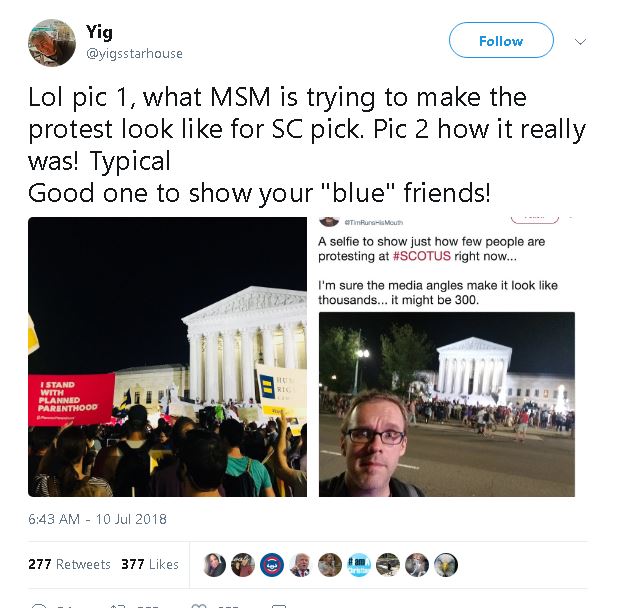Open the blue Cubs logo liker avatar
The image size is (622, 608).
pyautogui.click(x=272, y=565)
